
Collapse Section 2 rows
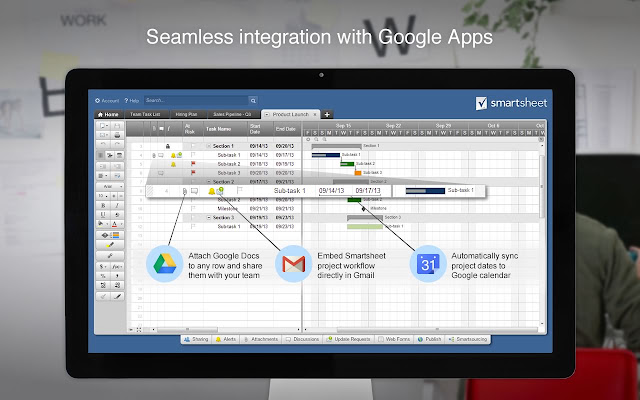[209, 182]
